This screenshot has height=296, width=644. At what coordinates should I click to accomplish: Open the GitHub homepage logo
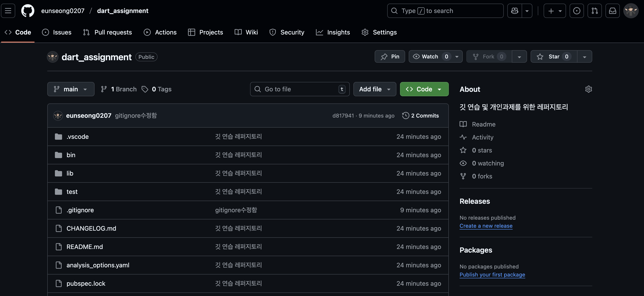point(28,11)
